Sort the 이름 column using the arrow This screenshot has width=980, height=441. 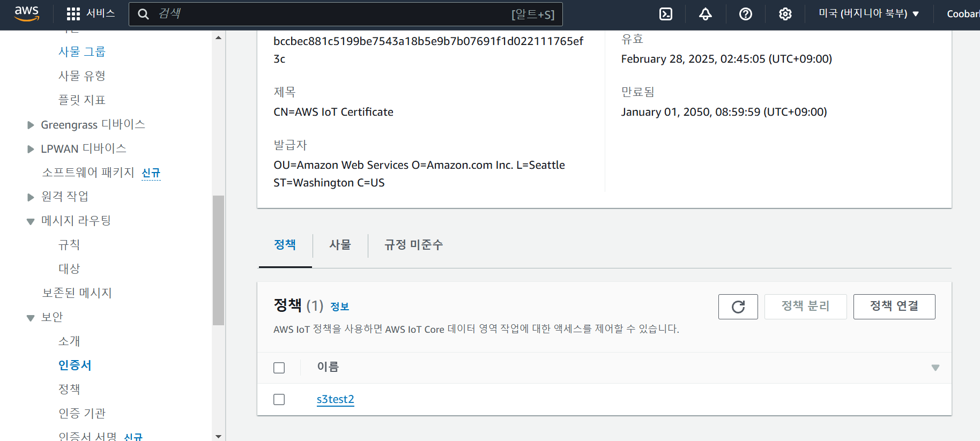936,368
